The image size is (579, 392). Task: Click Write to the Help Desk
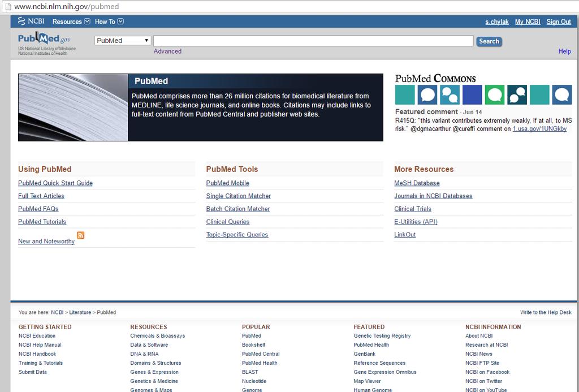546,312
